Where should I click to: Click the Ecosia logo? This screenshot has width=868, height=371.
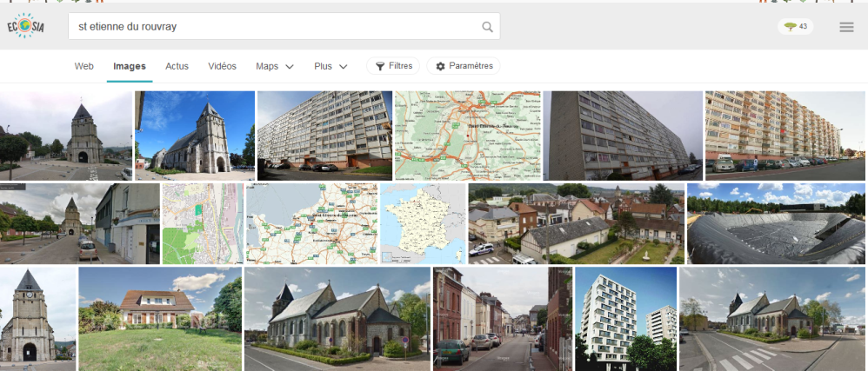(x=25, y=26)
